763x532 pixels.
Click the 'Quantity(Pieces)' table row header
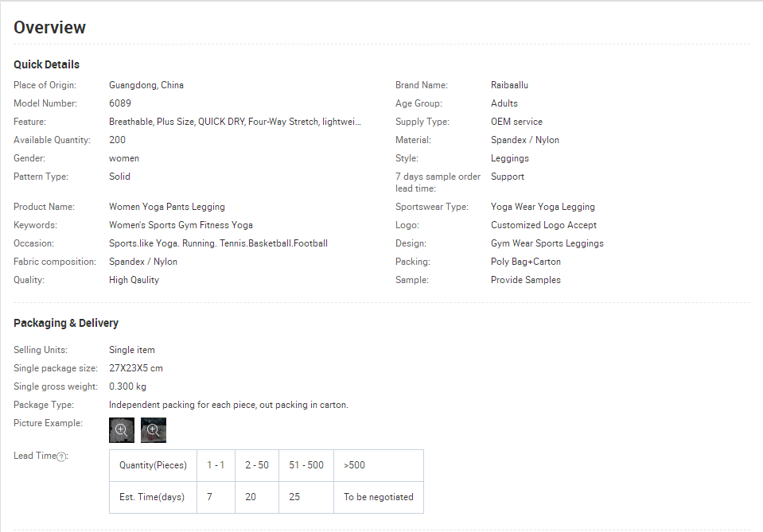(153, 465)
